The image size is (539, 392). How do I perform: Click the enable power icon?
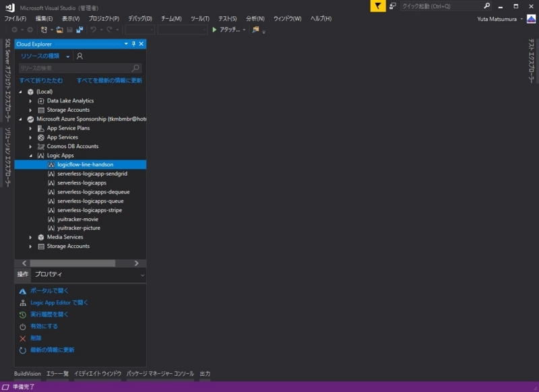pyautogui.click(x=23, y=327)
